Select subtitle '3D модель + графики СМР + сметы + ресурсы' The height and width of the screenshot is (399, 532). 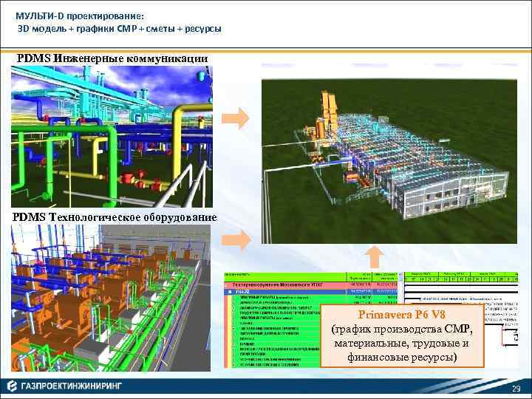point(120,29)
